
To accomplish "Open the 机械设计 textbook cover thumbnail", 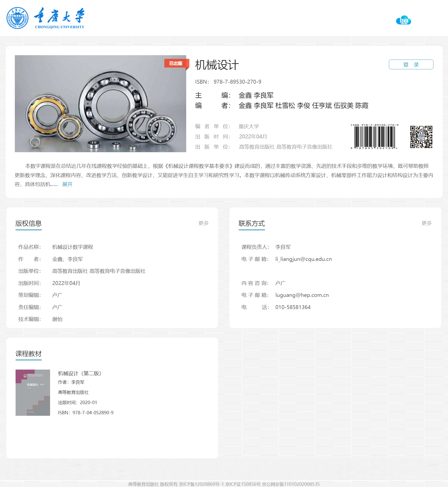I will point(33,393).
